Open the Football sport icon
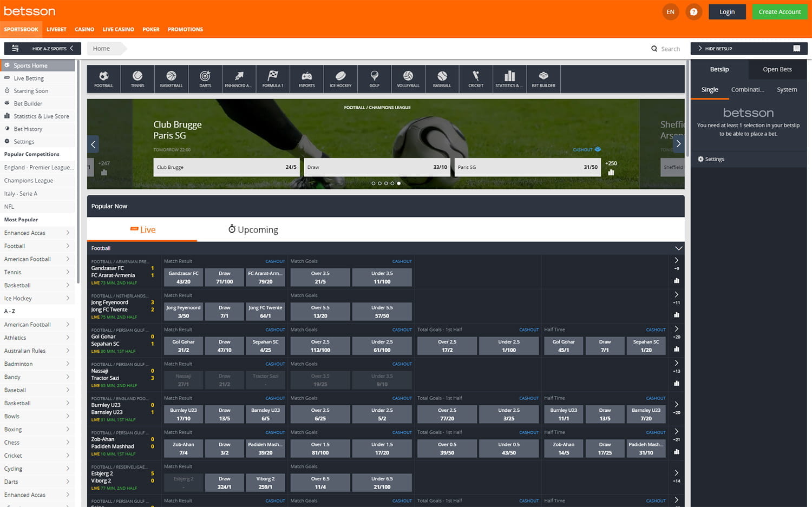The width and height of the screenshot is (812, 507). tap(104, 79)
